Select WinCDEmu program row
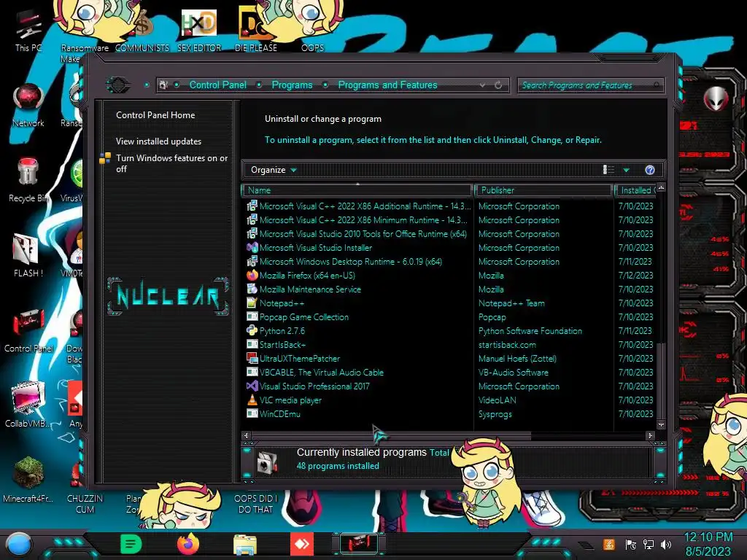 (x=450, y=414)
